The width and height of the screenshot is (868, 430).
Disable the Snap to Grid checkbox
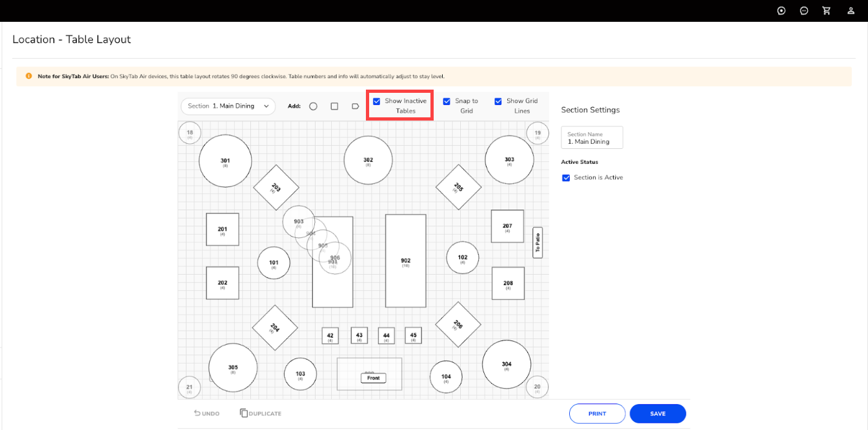point(447,101)
